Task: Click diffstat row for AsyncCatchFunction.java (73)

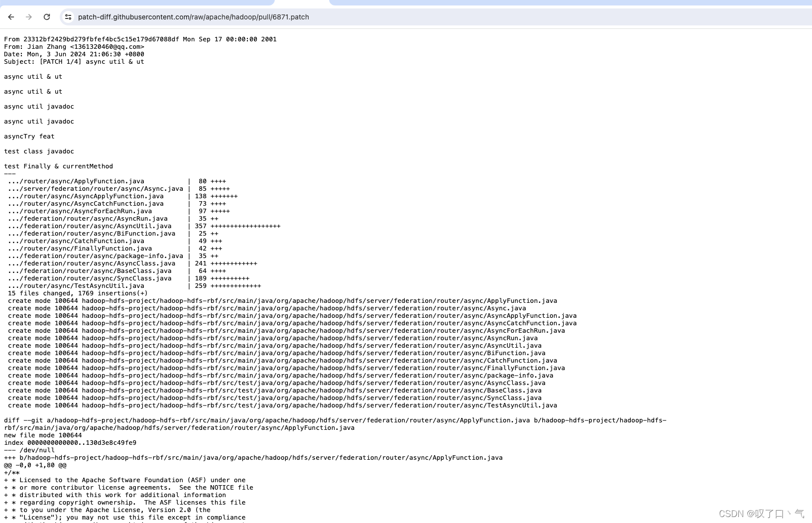Action: 117,204
